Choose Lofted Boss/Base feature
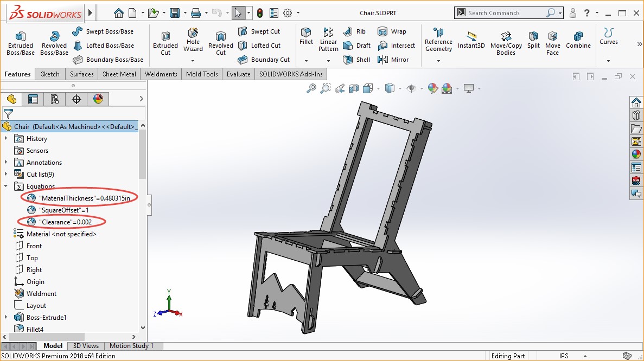 point(104,46)
